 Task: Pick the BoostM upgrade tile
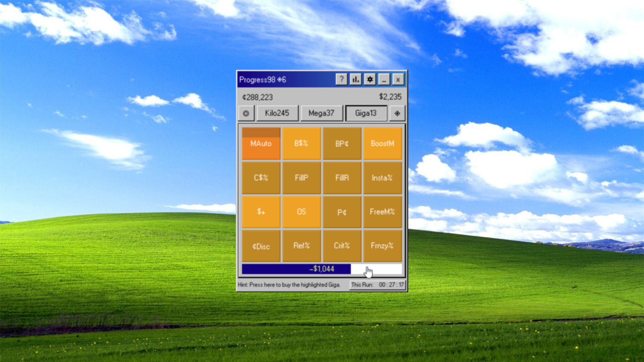tap(383, 143)
